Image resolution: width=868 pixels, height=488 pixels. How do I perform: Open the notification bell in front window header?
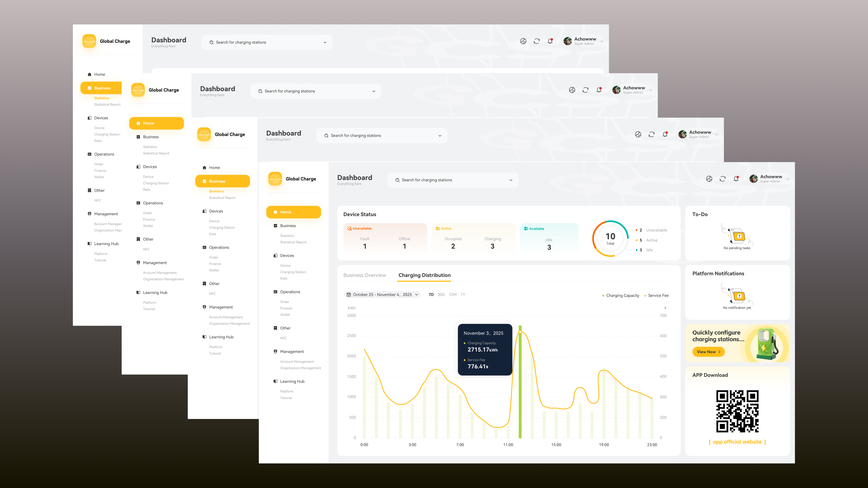click(736, 179)
